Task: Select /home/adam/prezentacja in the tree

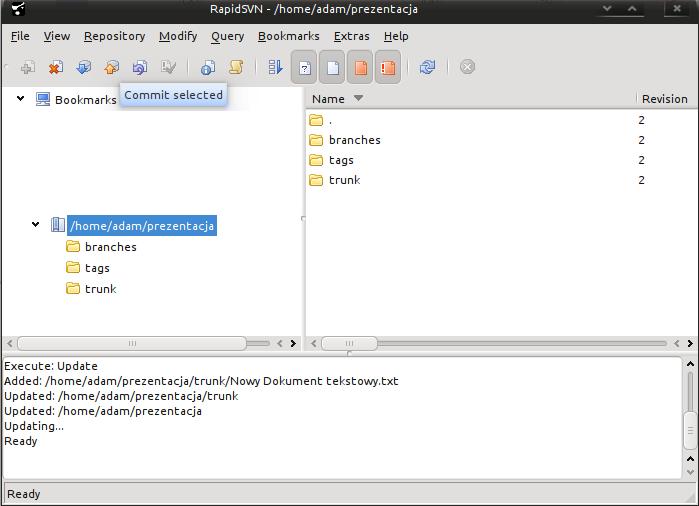Action: click(x=142, y=226)
